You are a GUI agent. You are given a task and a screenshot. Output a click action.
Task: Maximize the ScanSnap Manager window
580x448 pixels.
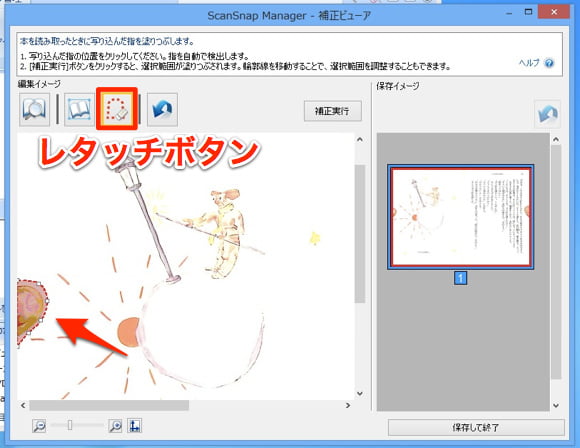(529, 12)
